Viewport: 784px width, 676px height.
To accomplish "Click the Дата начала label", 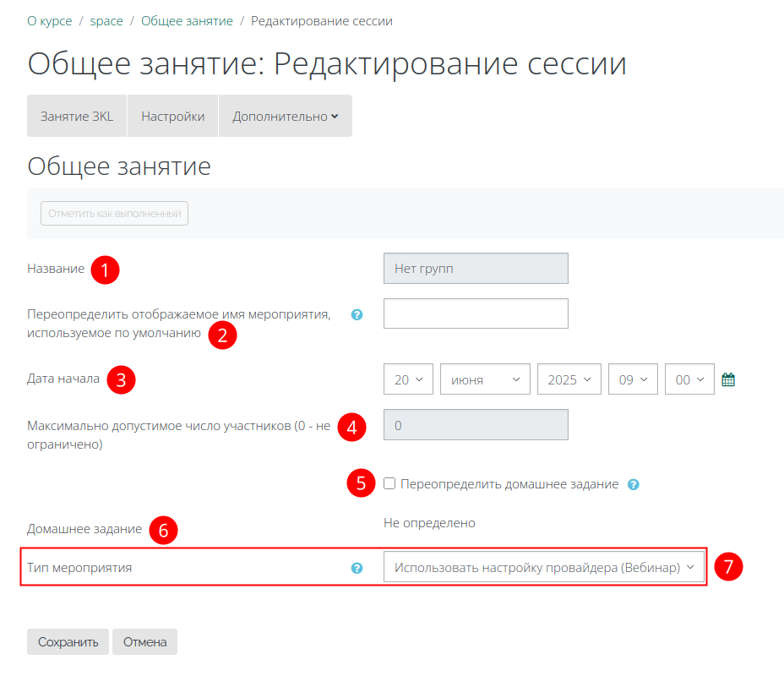I will (63, 379).
